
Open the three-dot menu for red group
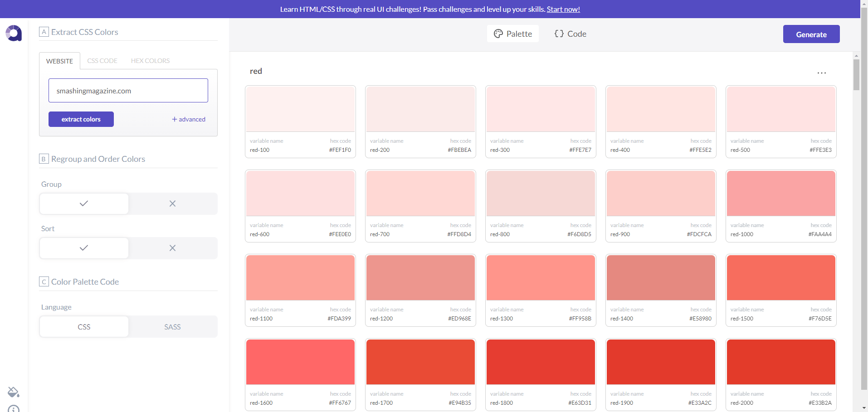point(821,73)
